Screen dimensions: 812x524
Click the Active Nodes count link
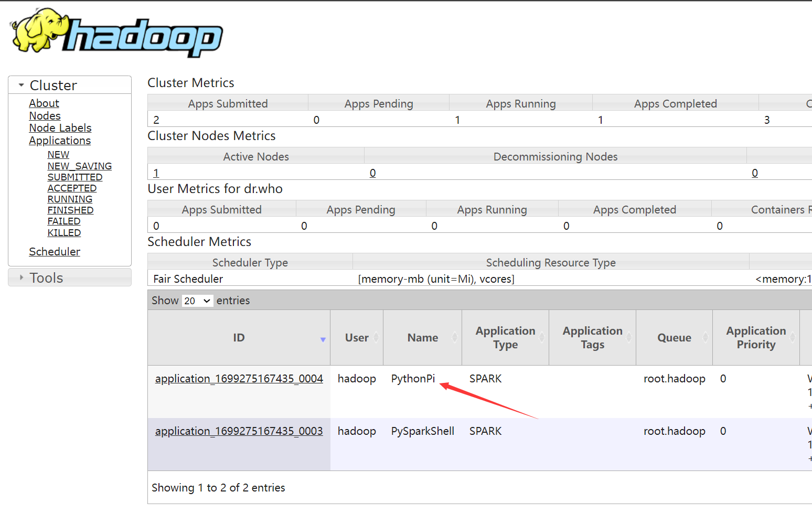tap(156, 173)
